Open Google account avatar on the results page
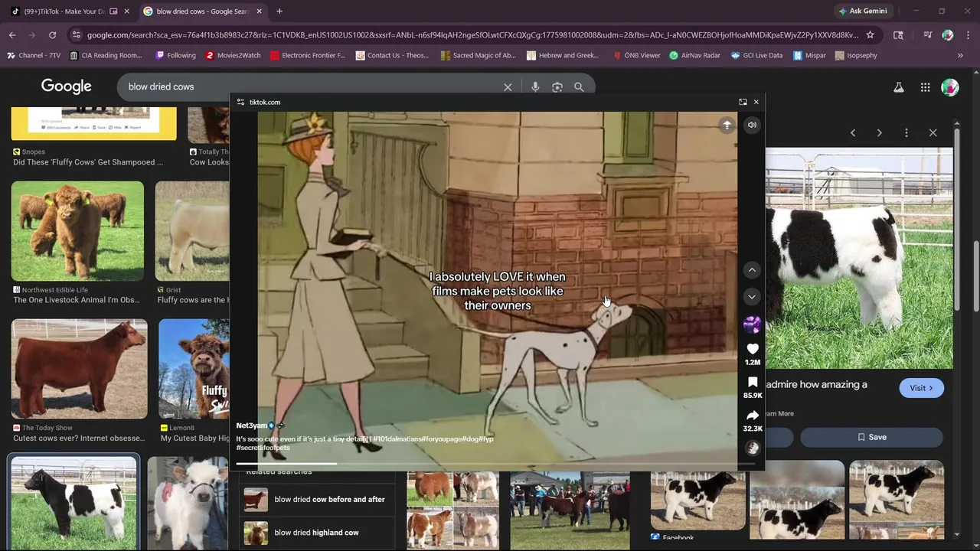The width and height of the screenshot is (980, 551). (x=950, y=87)
